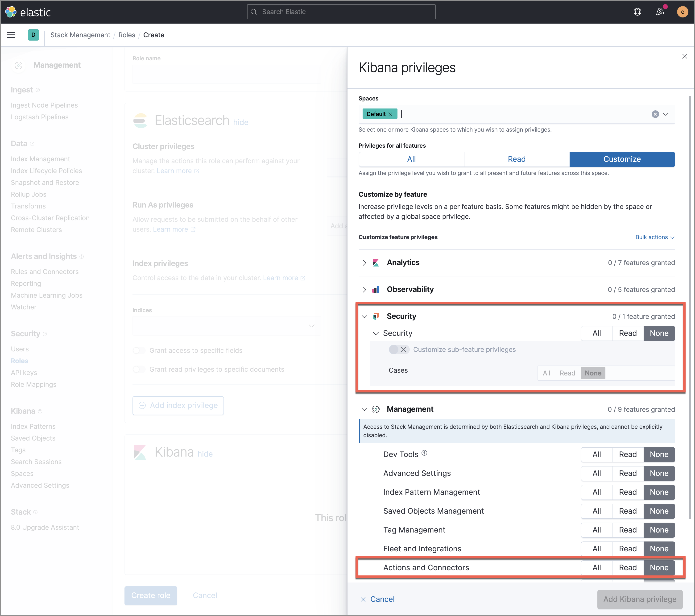Toggle Customize sub-feature privileges switch
The image size is (695, 616).
tap(398, 349)
